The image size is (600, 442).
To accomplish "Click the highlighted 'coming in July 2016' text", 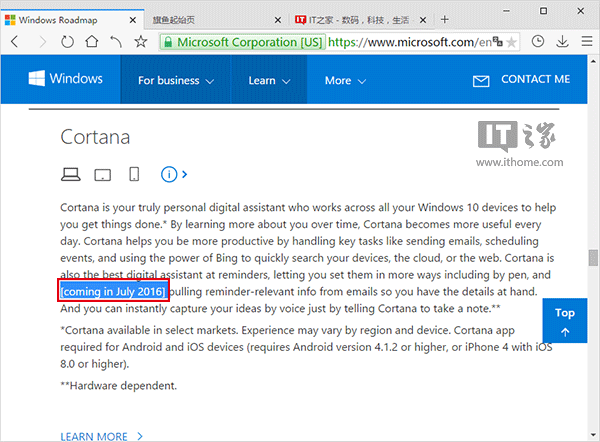I will [113, 292].
